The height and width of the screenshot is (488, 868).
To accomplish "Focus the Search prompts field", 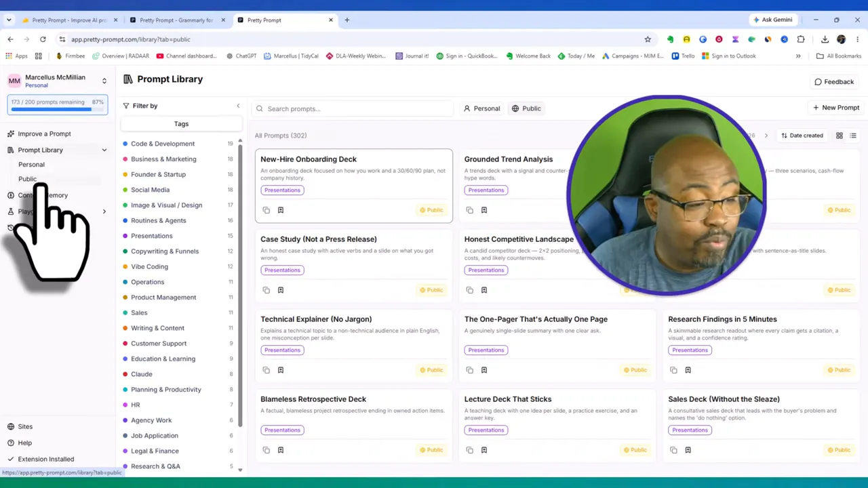I will click(353, 108).
